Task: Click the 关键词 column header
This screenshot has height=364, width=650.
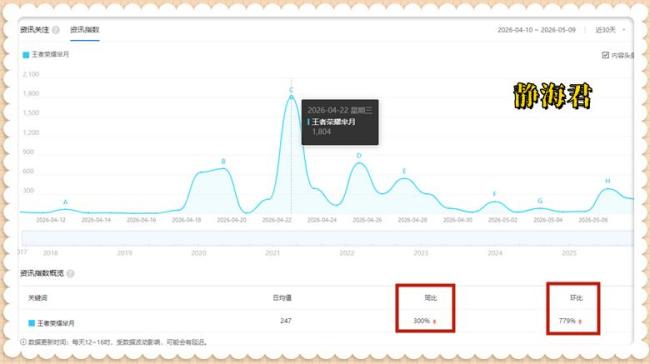Action: pos(38,298)
